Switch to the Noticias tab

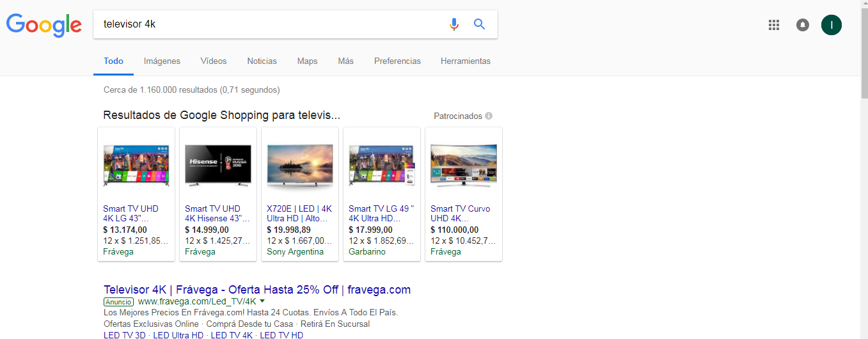tap(262, 61)
